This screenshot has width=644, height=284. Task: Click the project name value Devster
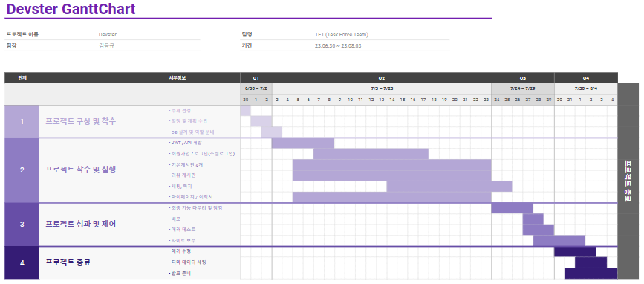tap(107, 35)
